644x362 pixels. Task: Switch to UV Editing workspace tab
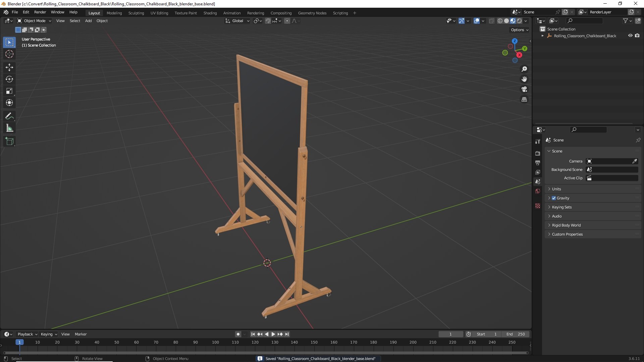pyautogui.click(x=159, y=13)
